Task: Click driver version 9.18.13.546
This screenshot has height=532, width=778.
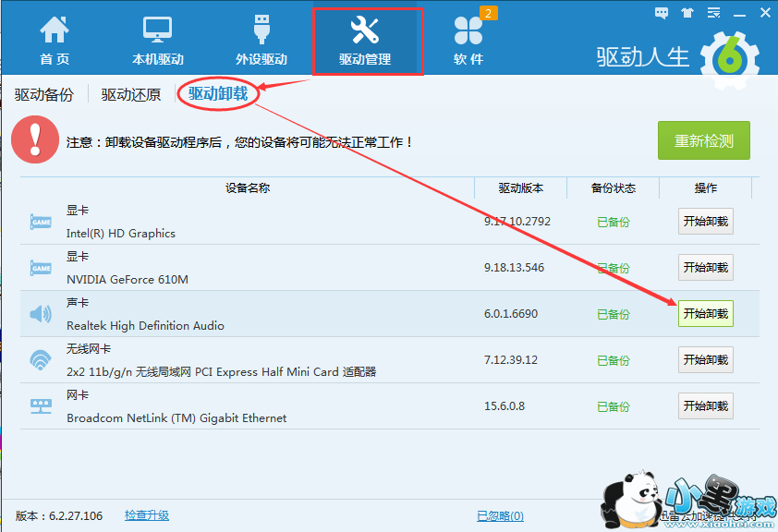Action: [514, 267]
